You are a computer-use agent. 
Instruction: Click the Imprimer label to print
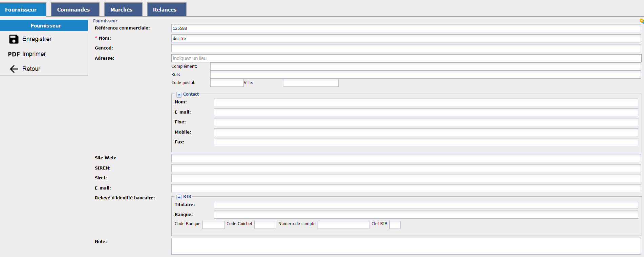click(x=34, y=54)
